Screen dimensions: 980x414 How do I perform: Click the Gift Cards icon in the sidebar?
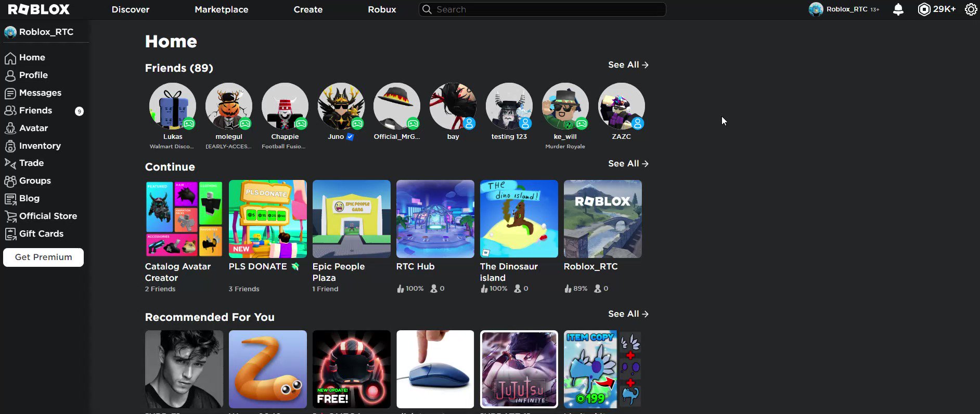point(10,234)
